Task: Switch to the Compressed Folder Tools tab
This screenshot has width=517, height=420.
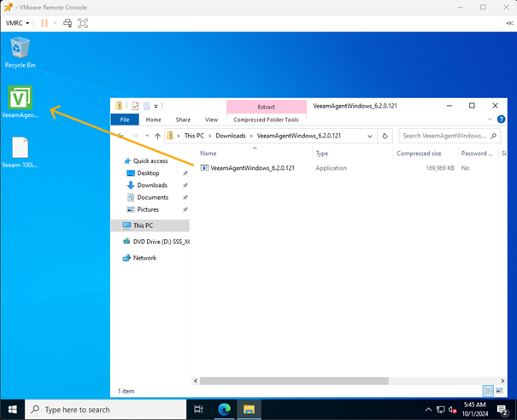Action: coord(266,120)
